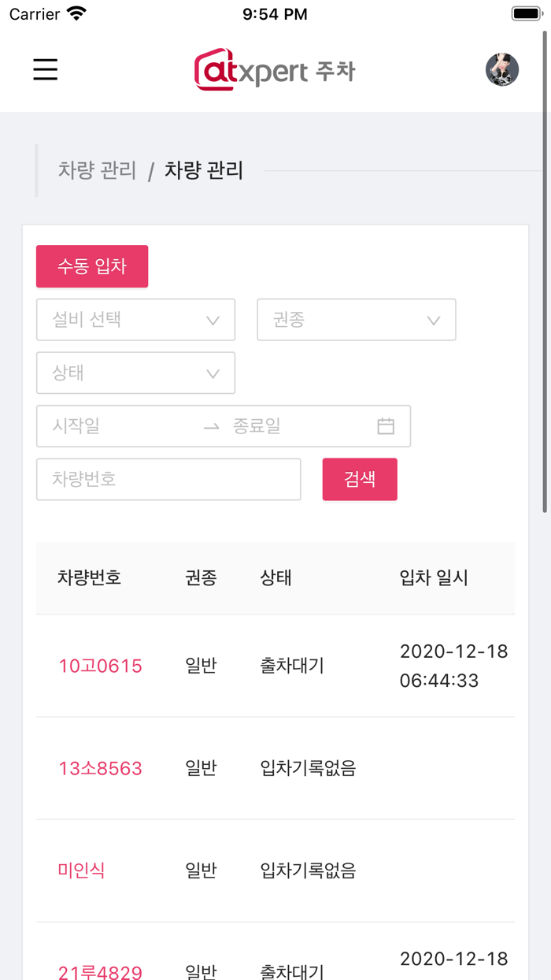The width and height of the screenshot is (551, 980).
Task: Open the user profile avatar
Action: click(x=501, y=69)
